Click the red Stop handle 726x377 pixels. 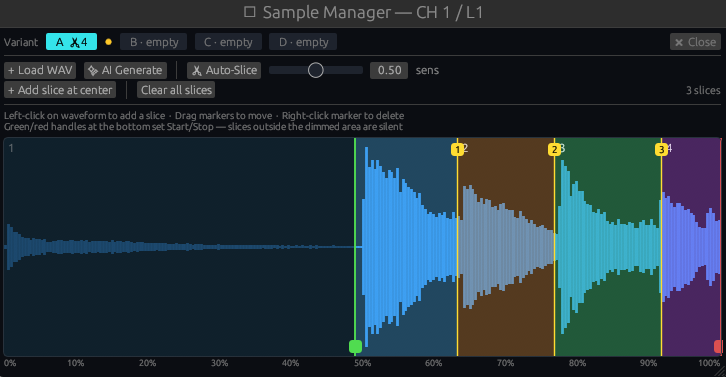718,346
